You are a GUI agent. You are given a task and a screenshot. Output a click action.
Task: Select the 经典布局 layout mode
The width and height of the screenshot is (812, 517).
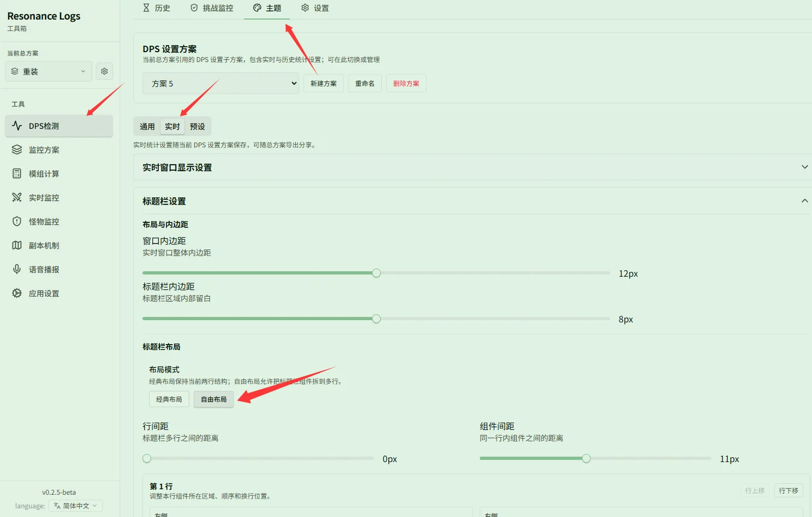coord(169,399)
